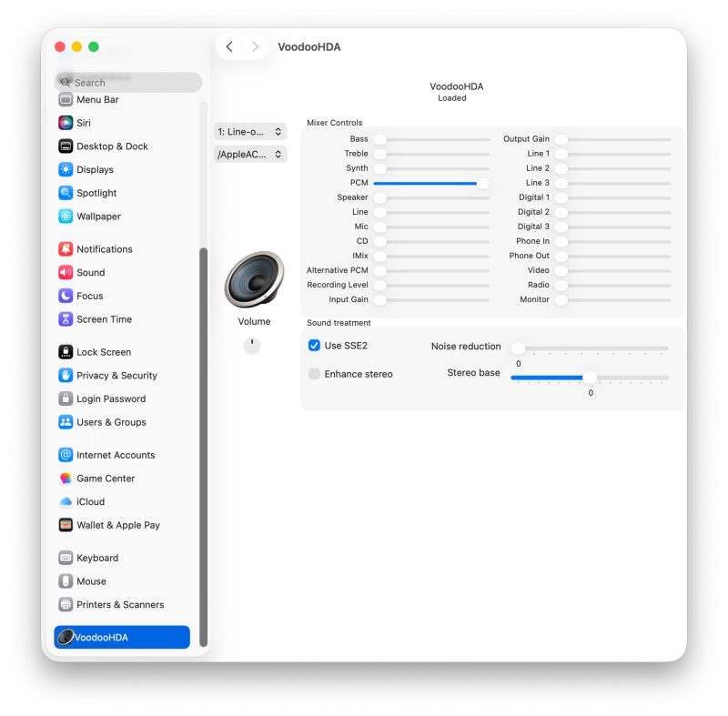Click the sidebar vertical scrollbar
Screen dimensions: 728x716
tap(203, 447)
